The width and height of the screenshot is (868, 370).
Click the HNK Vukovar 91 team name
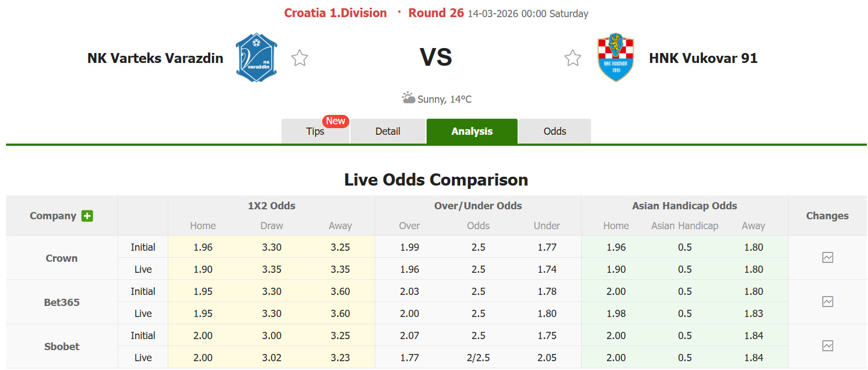pos(704,57)
